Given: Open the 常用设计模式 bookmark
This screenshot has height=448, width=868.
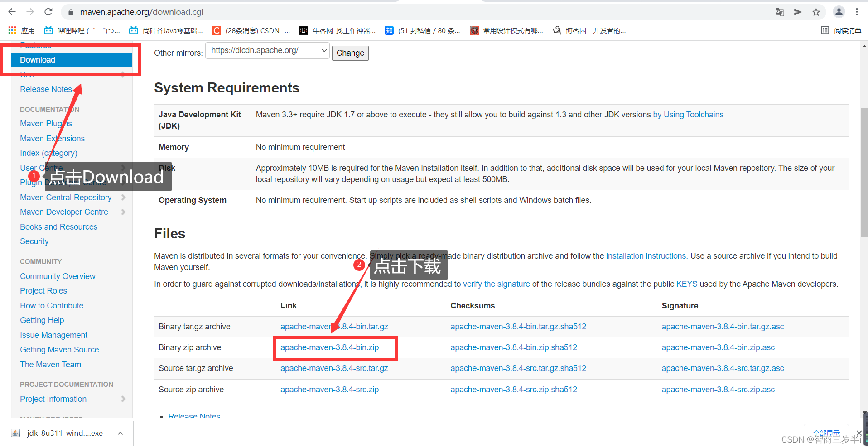Looking at the screenshot, I should [506, 30].
